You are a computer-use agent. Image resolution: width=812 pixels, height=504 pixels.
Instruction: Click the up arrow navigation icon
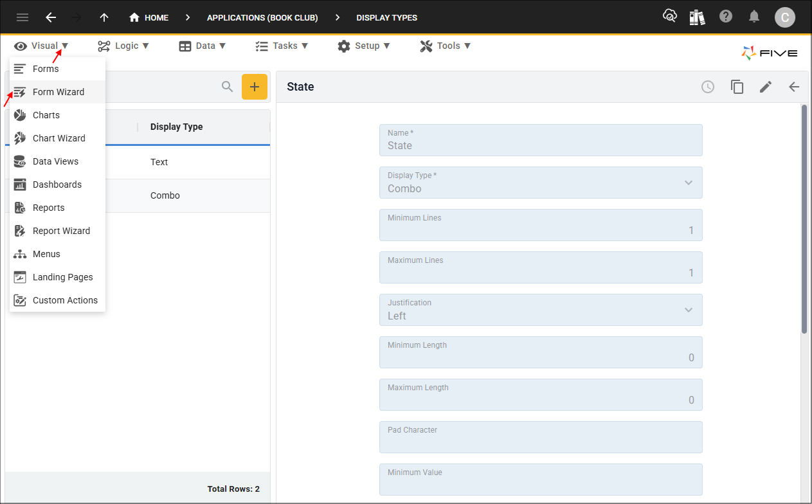coord(104,17)
